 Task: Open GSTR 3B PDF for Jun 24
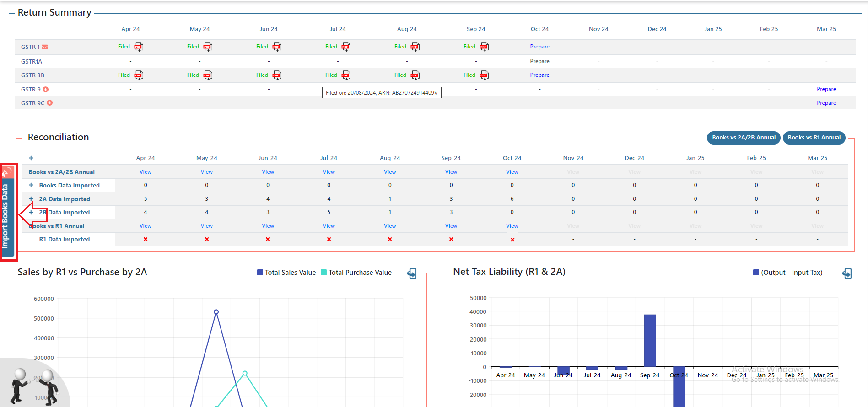tap(277, 75)
